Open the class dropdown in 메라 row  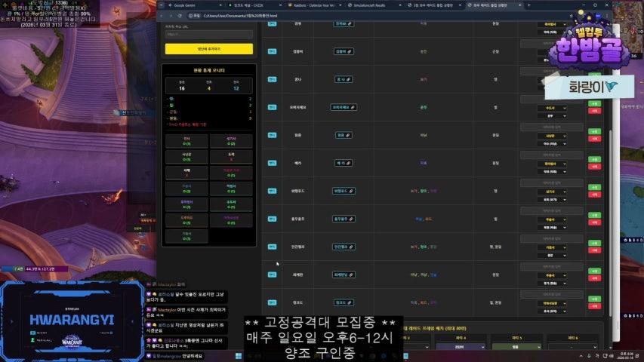[x=552, y=164]
